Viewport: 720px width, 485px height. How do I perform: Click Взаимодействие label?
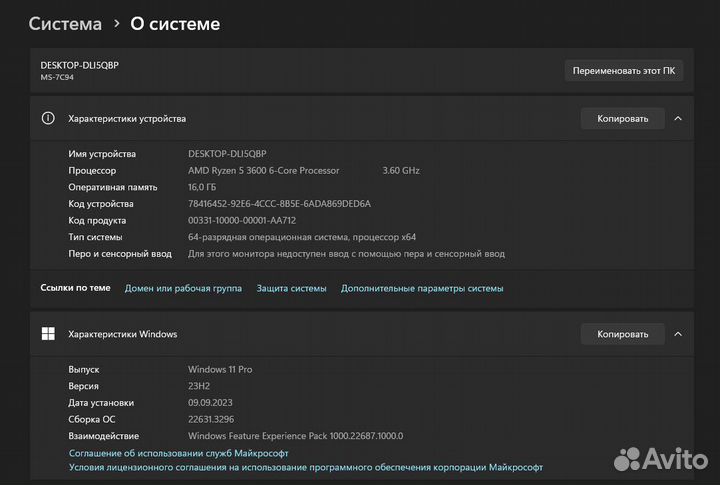pyautogui.click(x=104, y=436)
